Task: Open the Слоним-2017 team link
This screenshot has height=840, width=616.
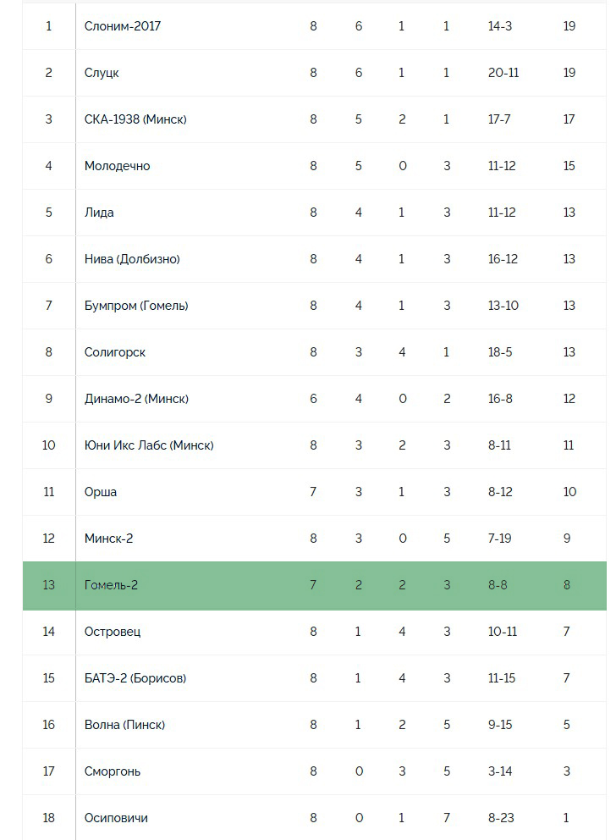Action: (x=122, y=26)
